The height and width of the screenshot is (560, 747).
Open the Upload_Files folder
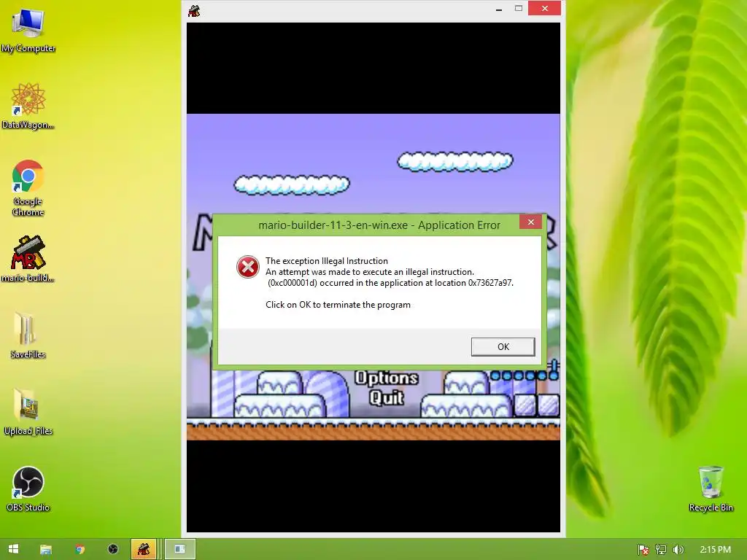coord(28,412)
